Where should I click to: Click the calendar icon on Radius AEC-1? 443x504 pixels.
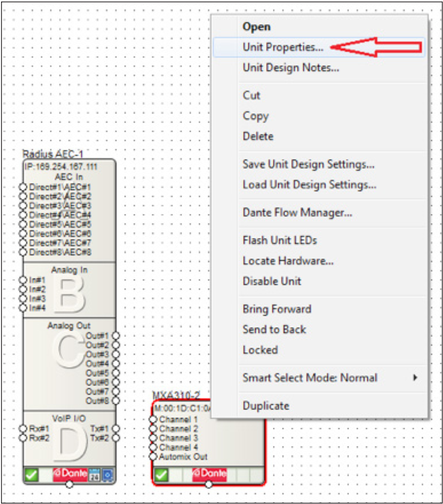95,475
